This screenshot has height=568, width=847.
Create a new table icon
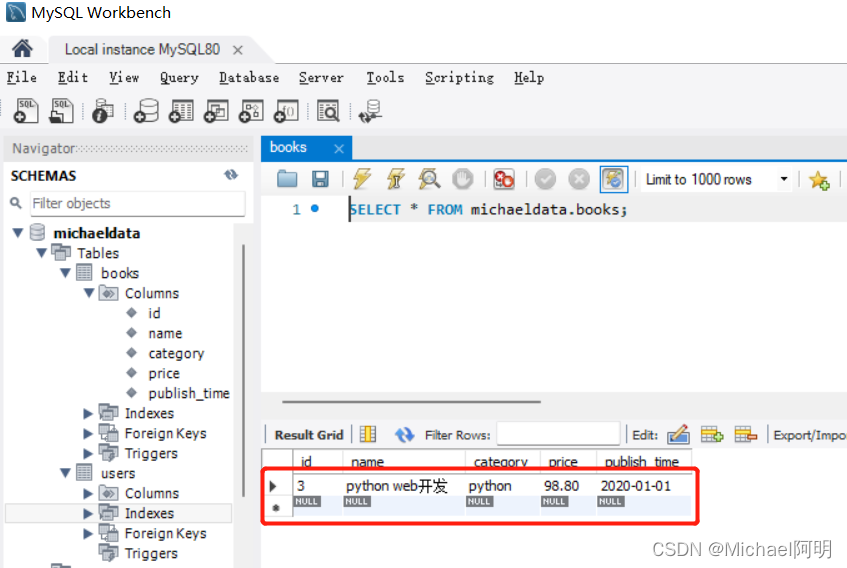pos(181,111)
